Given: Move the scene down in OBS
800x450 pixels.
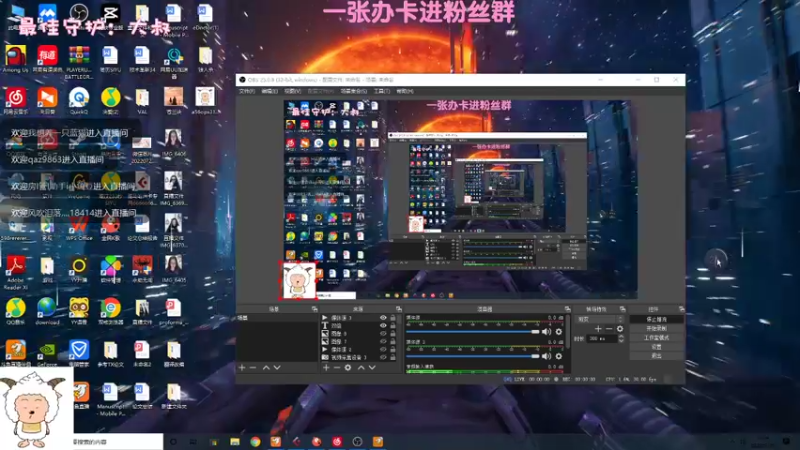Looking at the screenshot, I should [277, 367].
